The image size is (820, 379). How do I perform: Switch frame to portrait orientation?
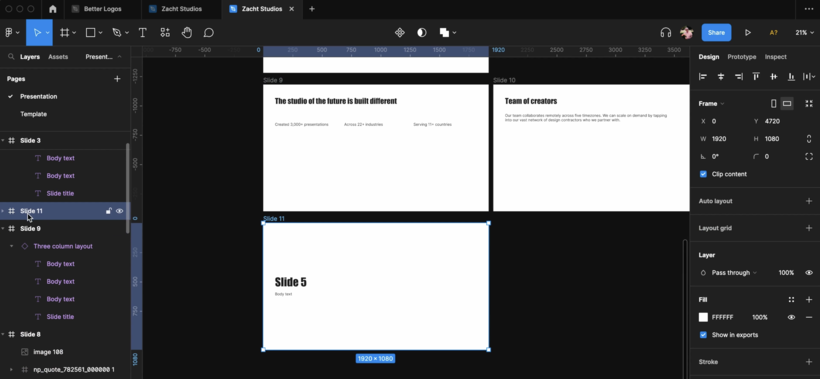point(773,104)
